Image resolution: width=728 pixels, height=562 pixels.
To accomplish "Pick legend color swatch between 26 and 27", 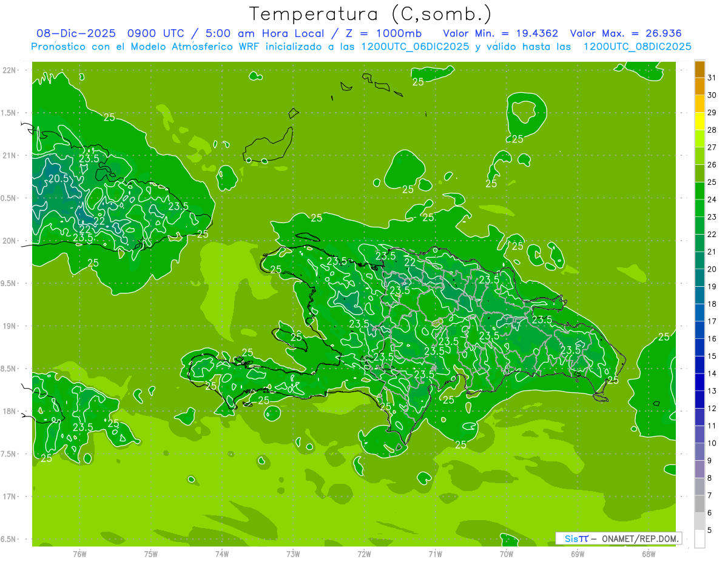I will 699,156.
